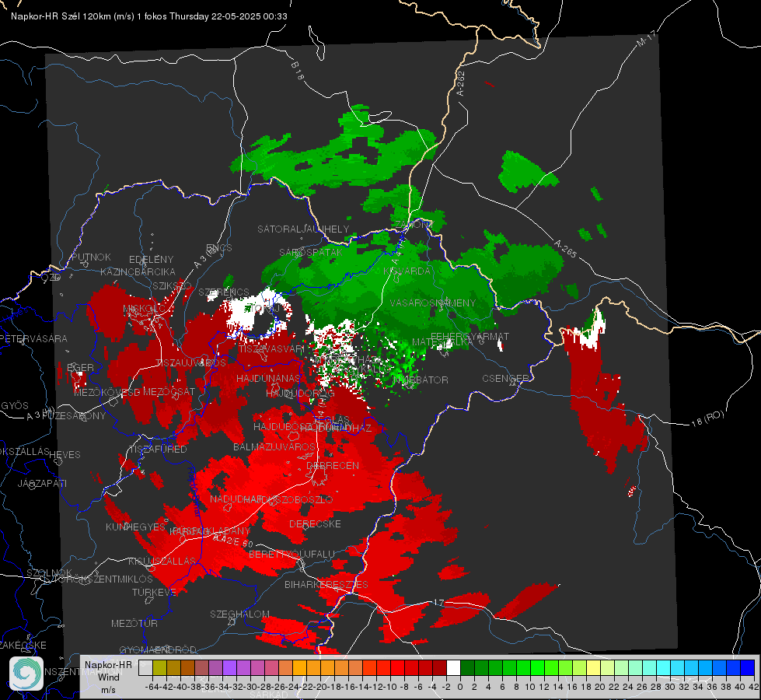The width and height of the screenshot is (761, 700).
Task: Click the MÁTÉSZALKA label
Action: [x=442, y=342]
